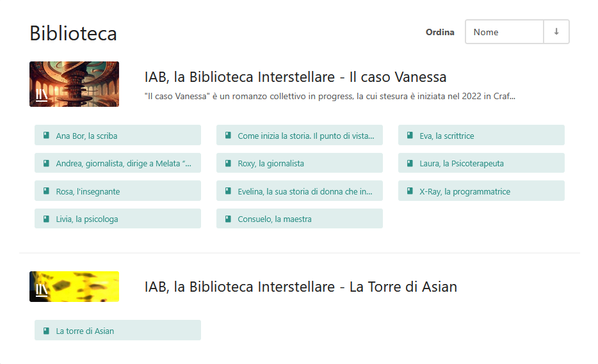
Task: Open IAB La Torre di Asian shelf title
Action: [300, 287]
